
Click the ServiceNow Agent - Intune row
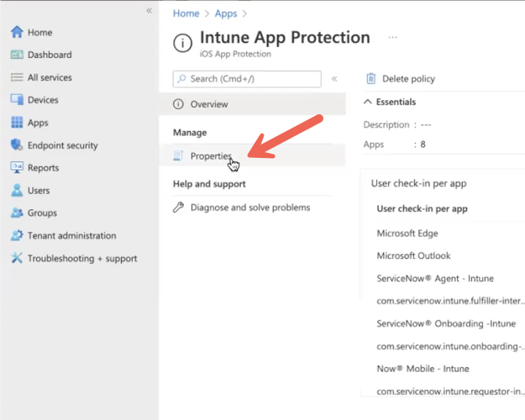(x=435, y=278)
